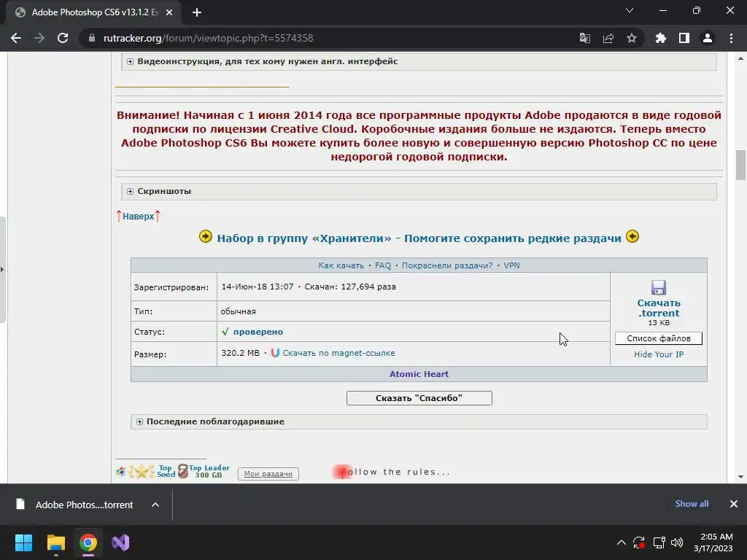Click the page vertical scrollbar thumb

click(x=740, y=166)
